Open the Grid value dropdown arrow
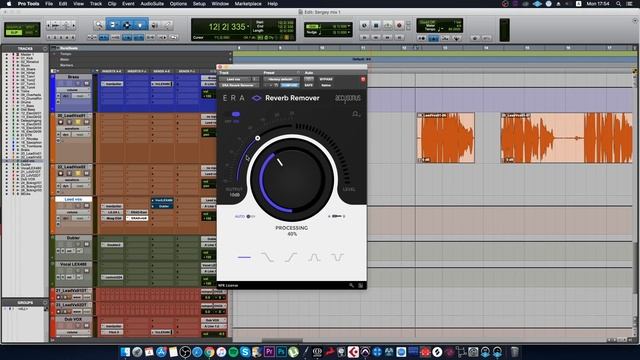 tap(349, 26)
